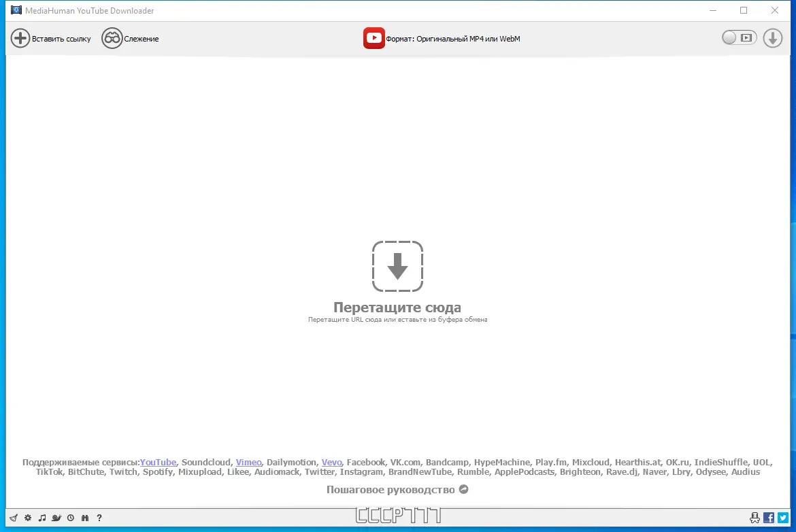
Task: Click the Spotify service name
Action: click(158, 472)
